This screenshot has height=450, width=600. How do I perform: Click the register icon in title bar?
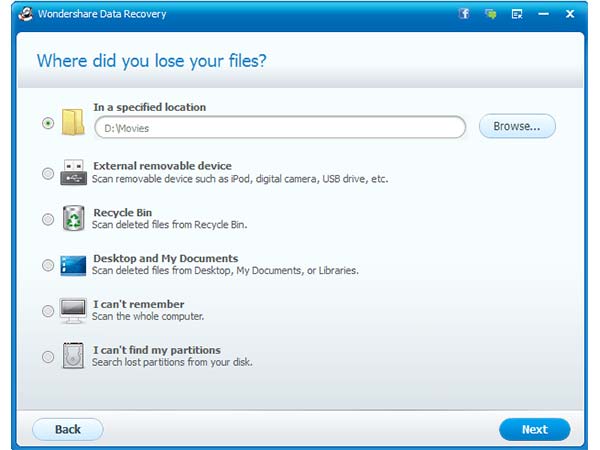click(x=517, y=14)
